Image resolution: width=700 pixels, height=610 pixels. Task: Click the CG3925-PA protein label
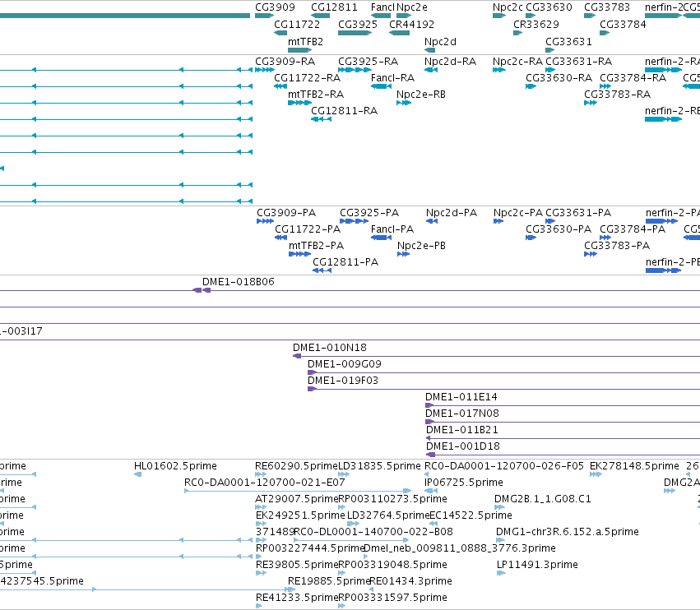[369, 213]
